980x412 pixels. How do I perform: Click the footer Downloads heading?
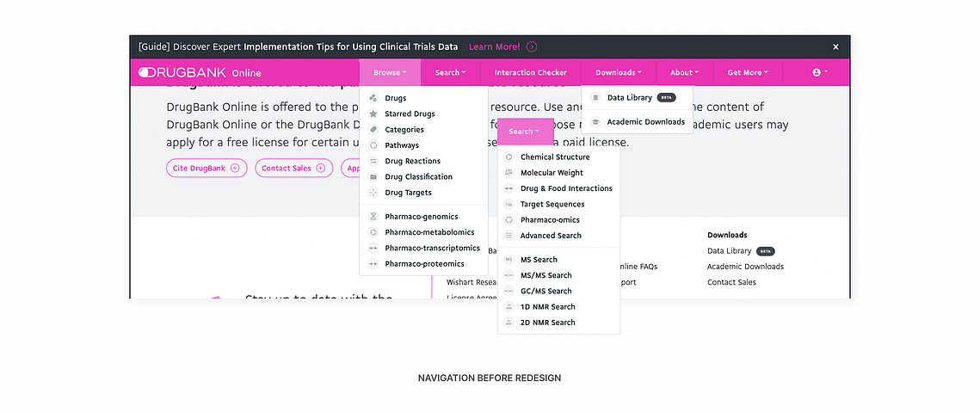pyautogui.click(x=728, y=235)
